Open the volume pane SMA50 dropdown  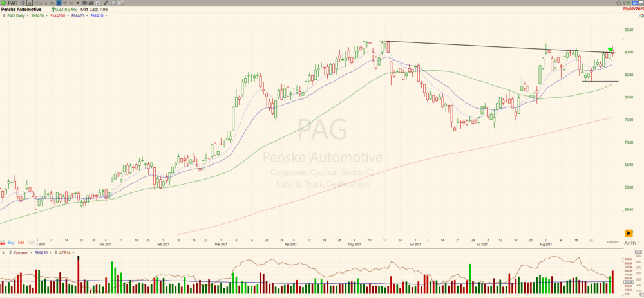(x=50, y=252)
